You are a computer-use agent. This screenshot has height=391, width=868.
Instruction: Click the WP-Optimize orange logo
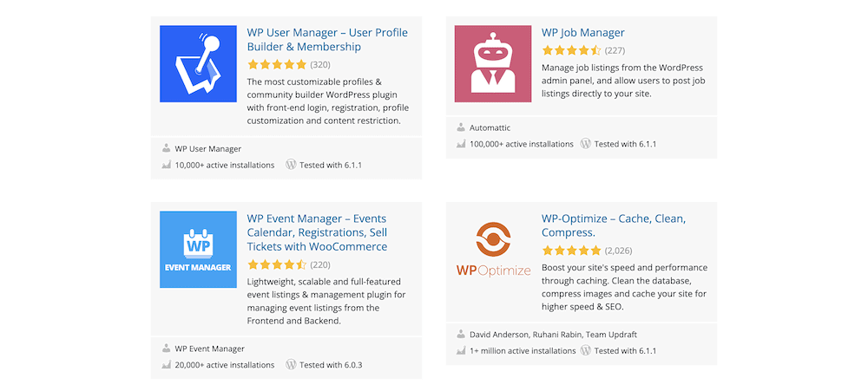[493, 250]
